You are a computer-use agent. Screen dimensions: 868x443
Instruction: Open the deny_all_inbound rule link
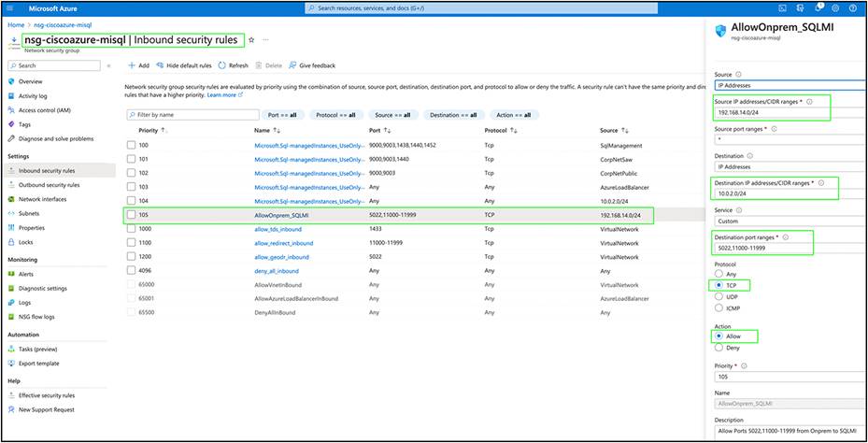277,271
